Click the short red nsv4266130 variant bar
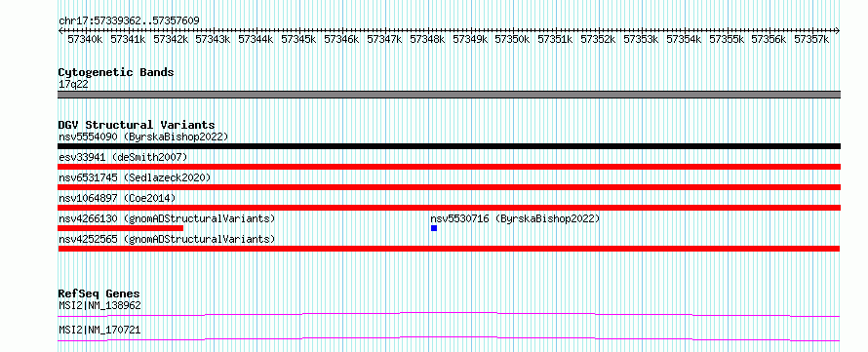Viewport: 868px width, 352px height. (x=121, y=228)
